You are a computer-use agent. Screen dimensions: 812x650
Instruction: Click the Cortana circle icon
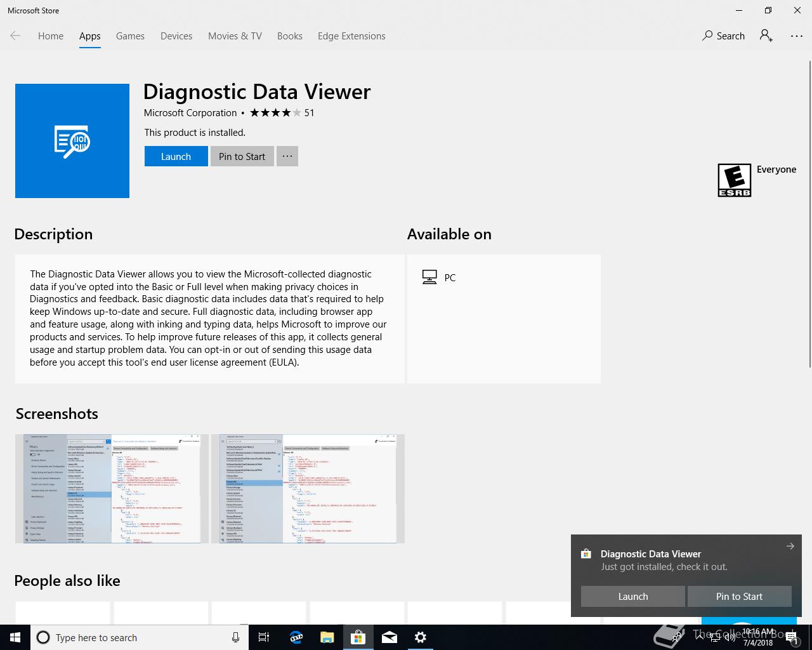click(x=43, y=637)
